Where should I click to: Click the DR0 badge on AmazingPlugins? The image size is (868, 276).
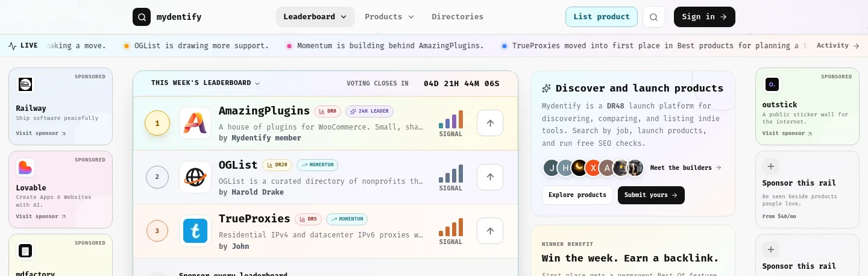(x=328, y=111)
